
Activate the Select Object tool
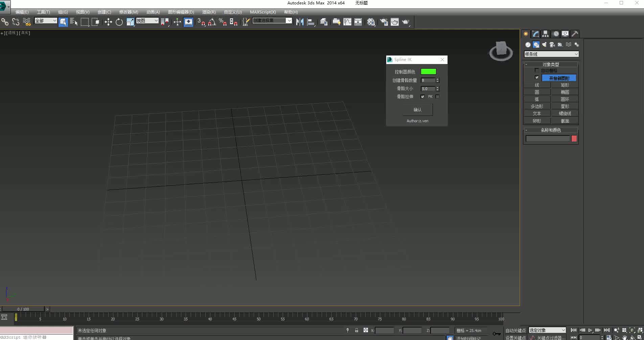(63, 22)
